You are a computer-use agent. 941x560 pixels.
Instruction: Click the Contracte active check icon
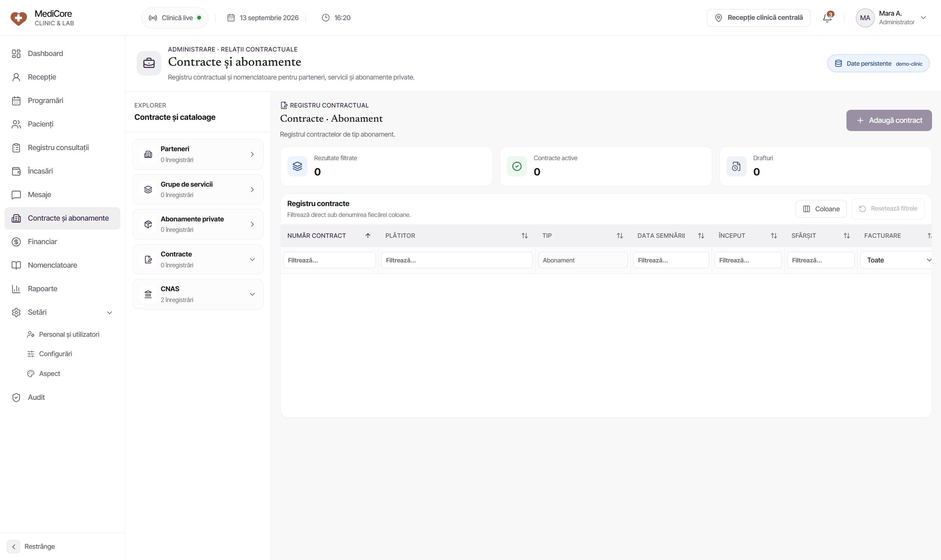517,167
